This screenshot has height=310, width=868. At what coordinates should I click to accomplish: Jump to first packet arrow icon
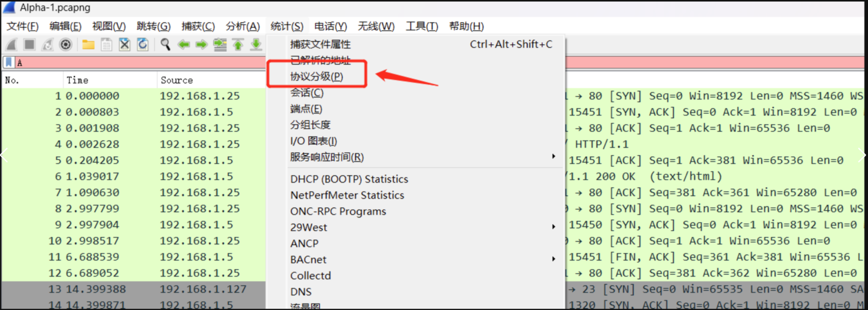coord(238,45)
